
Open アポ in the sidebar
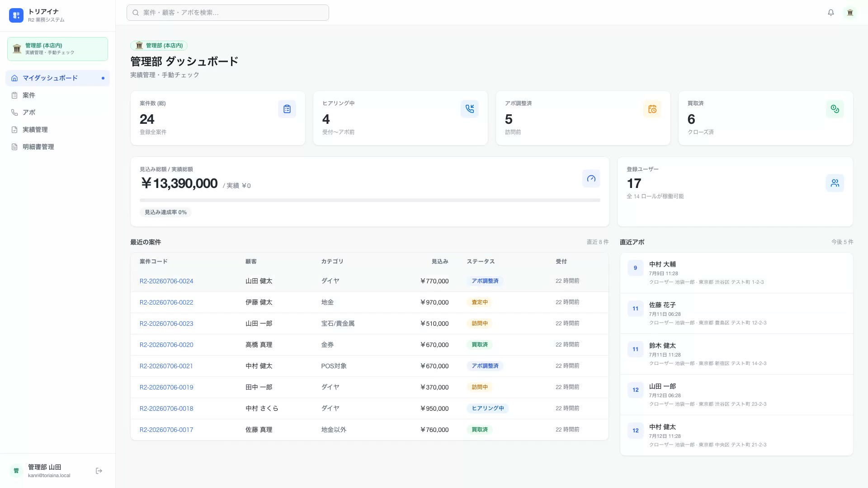57,113
